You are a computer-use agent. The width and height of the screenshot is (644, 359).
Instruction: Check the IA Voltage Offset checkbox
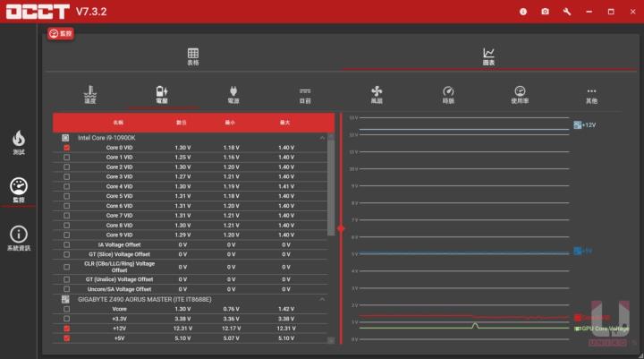tap(66, 244)
